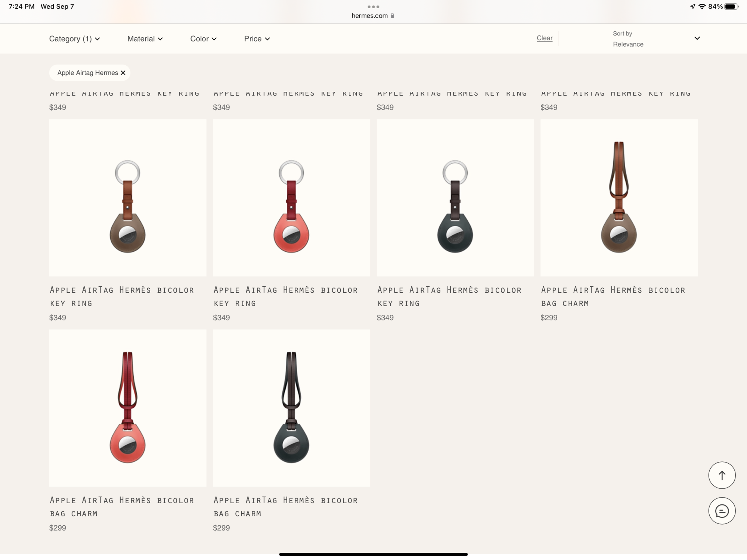Select the red bicolor key ring image
The height and width of the screenshot is (560, 747).
tap(291, 198)
